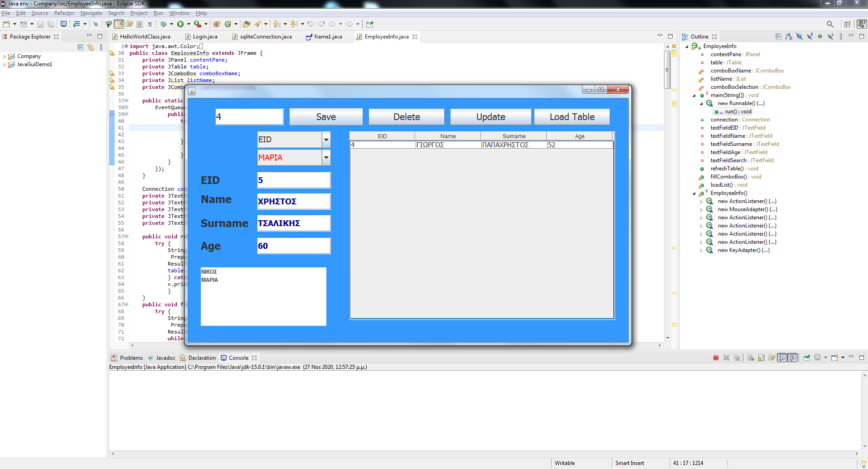Toggle Hide Local Types in Outline
This screenshot has height=469, width=868.
pyautogui.click(x=830, y=36)
